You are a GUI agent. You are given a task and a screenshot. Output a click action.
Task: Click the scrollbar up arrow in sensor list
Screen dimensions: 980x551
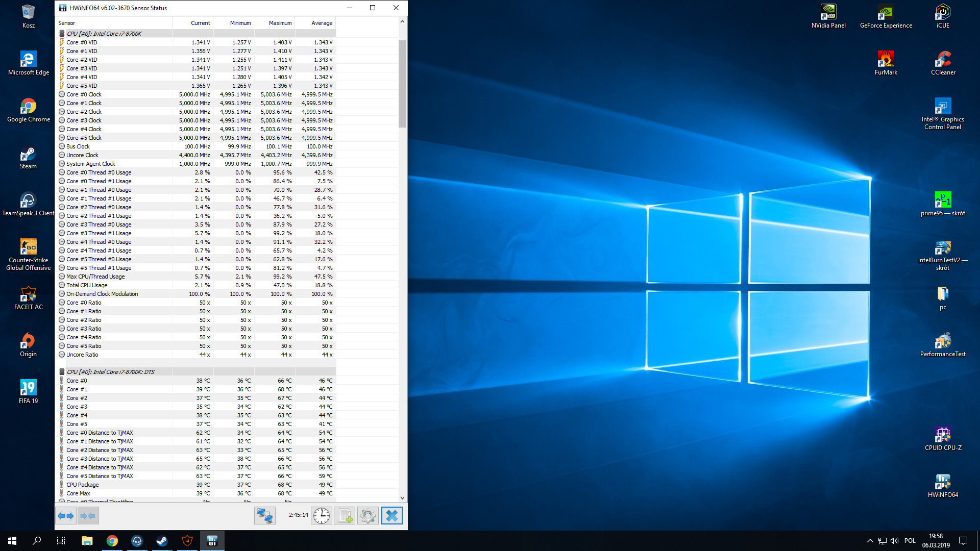[402, 21]
